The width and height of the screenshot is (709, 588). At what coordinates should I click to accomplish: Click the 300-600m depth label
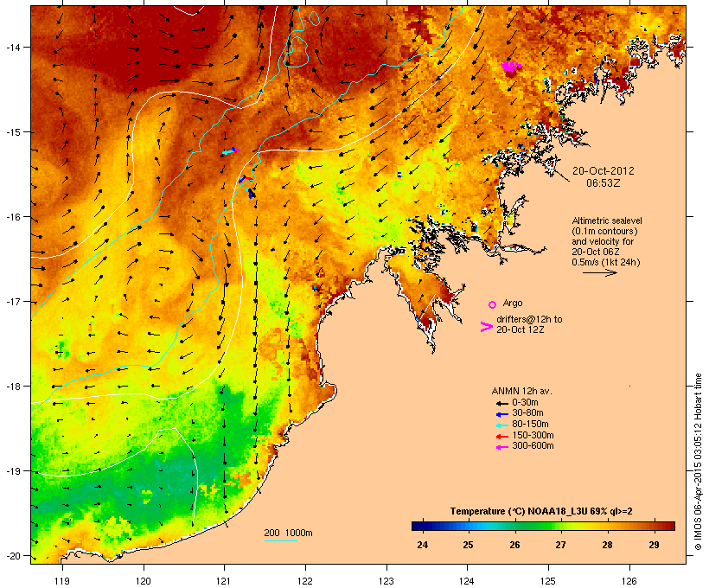[533, 446]
